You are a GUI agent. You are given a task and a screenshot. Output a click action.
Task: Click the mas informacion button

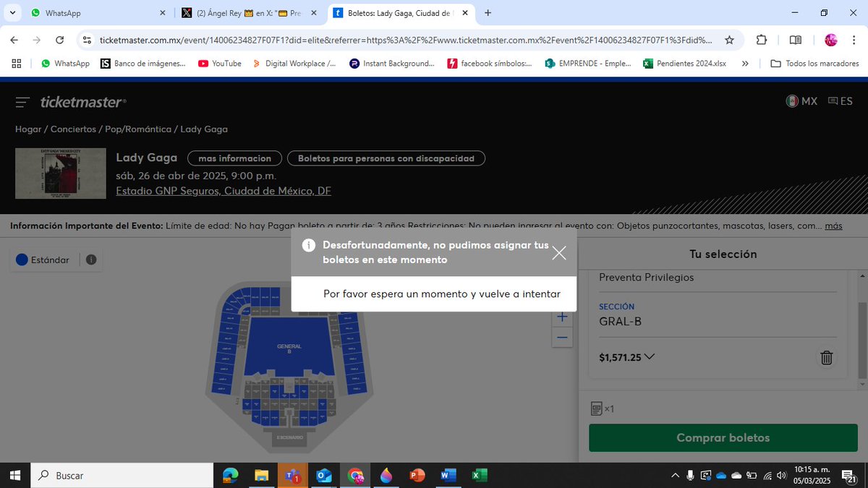pos(234,158)
